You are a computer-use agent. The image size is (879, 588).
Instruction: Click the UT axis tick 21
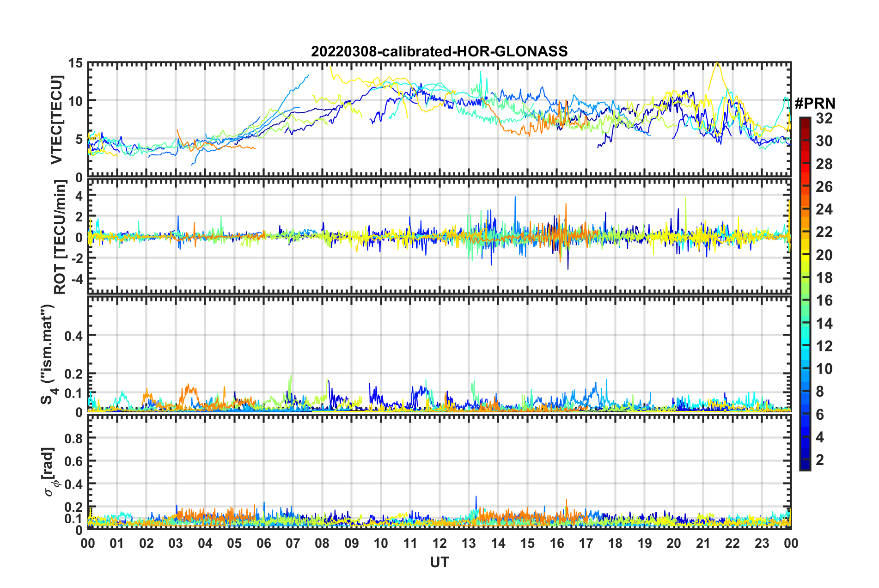pos(703,543)
